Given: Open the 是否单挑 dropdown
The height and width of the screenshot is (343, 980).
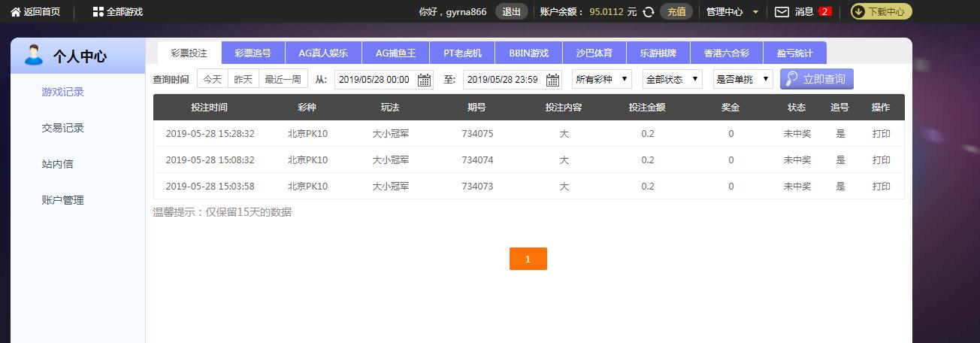Looking at the screenshot, I should (743, 79).
